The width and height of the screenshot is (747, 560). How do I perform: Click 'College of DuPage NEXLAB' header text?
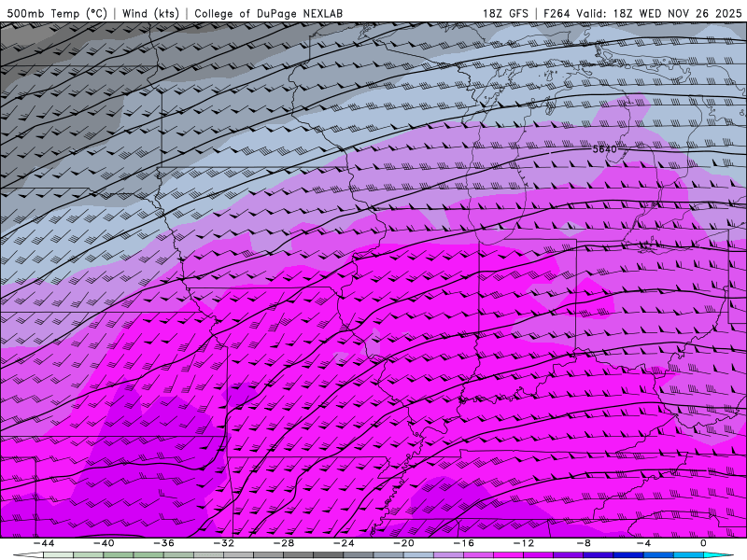coord(268,14)
